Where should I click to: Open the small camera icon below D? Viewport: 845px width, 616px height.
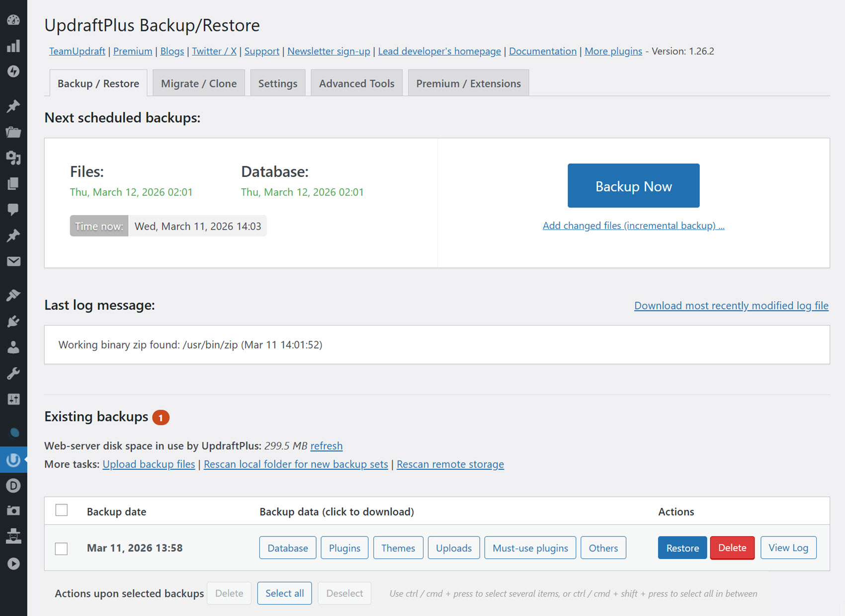tap(13, 510)
